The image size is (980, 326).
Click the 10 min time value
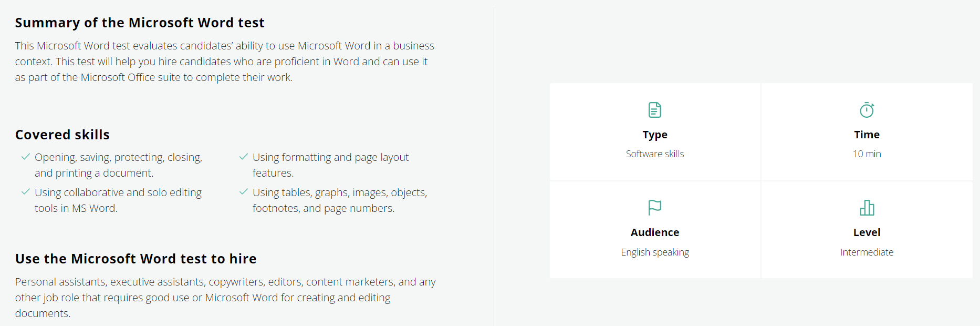(867, 154)
